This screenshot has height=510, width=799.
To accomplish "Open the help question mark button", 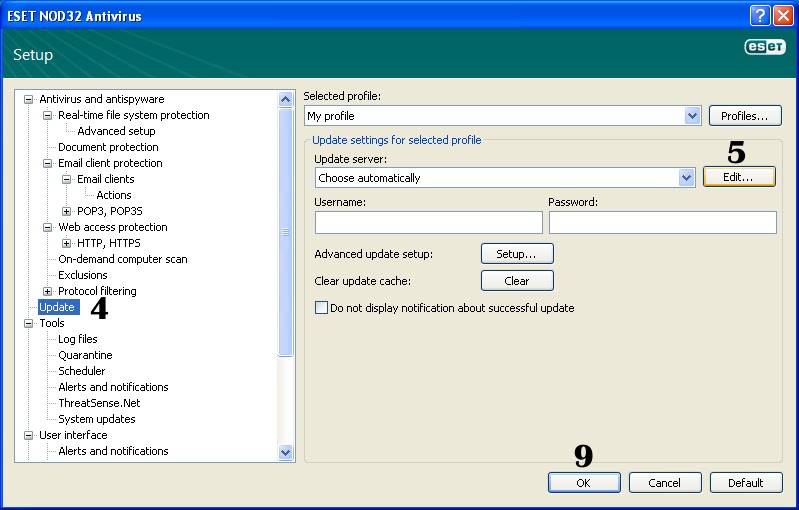I will pos(760,15).
